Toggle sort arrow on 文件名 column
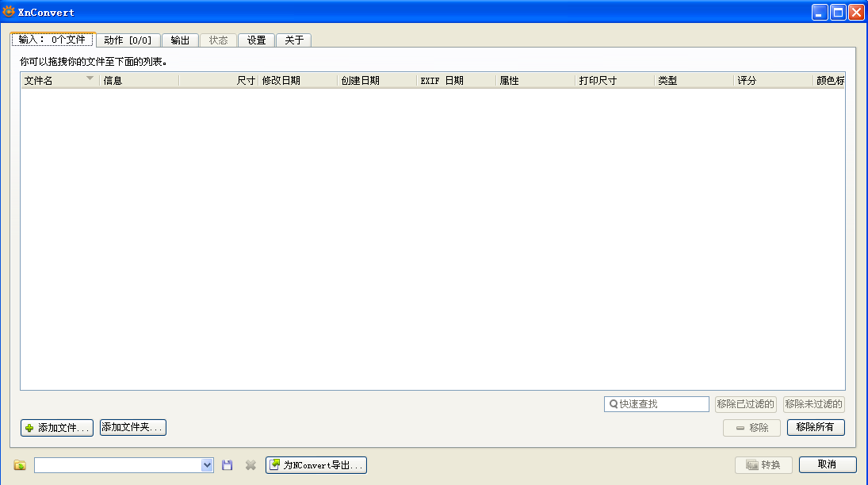Screen dimensions: 868x485 tap(90, 78)
